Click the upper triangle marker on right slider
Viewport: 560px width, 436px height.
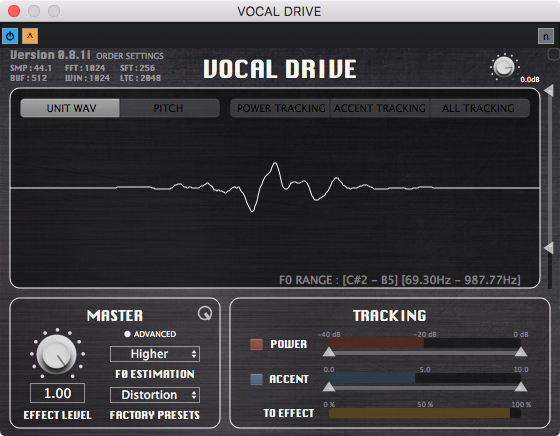click(549, 90)
